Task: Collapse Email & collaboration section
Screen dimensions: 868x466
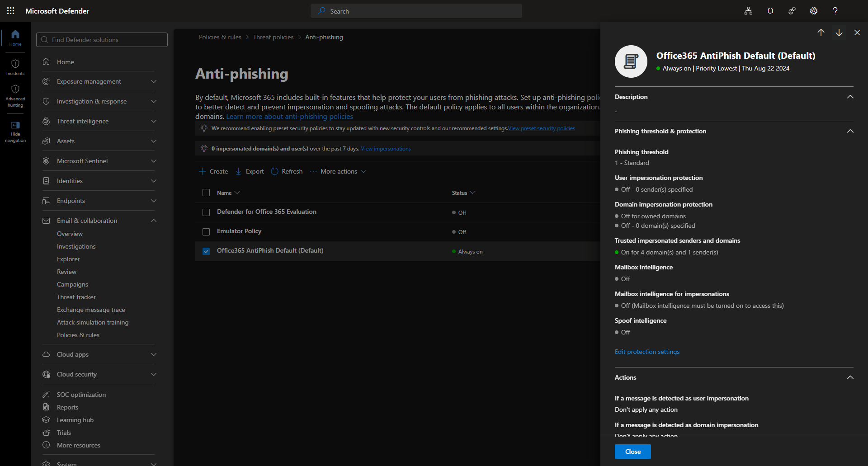Action: [154, 221]
